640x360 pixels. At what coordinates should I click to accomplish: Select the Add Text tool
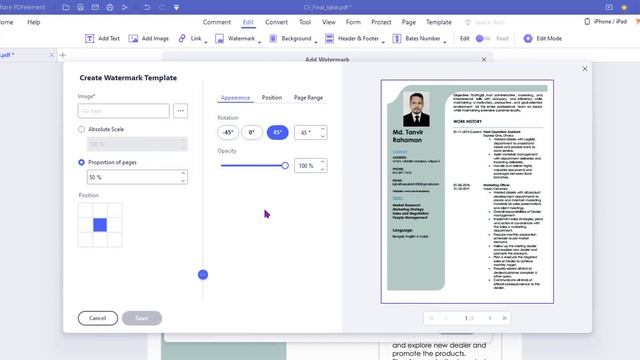pyautogui.click(x=102, y=38)
